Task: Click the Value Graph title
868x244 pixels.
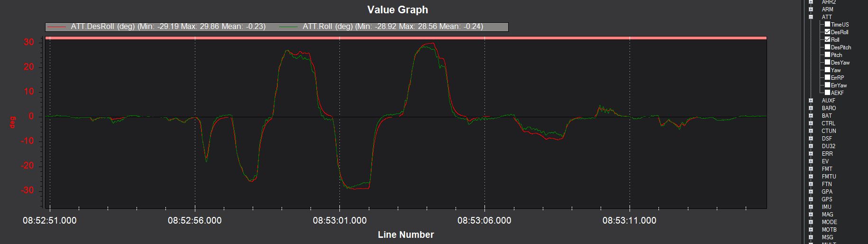Action: pyautogui.click(x=397, y=9)
